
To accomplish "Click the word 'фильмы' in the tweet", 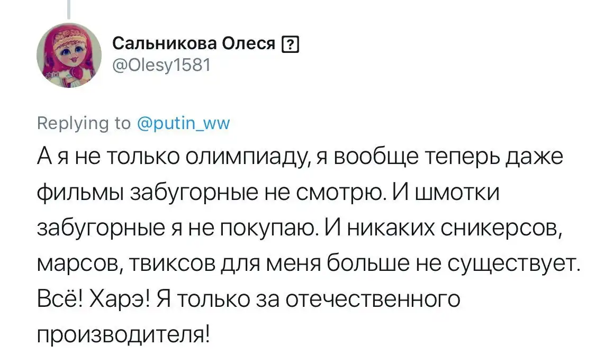I will coord(78,194).
